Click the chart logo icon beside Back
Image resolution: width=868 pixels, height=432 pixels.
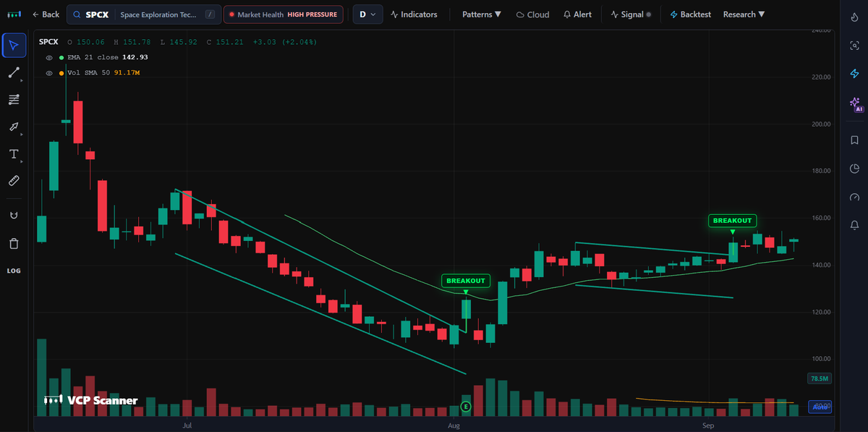click(x=14, y=14)
